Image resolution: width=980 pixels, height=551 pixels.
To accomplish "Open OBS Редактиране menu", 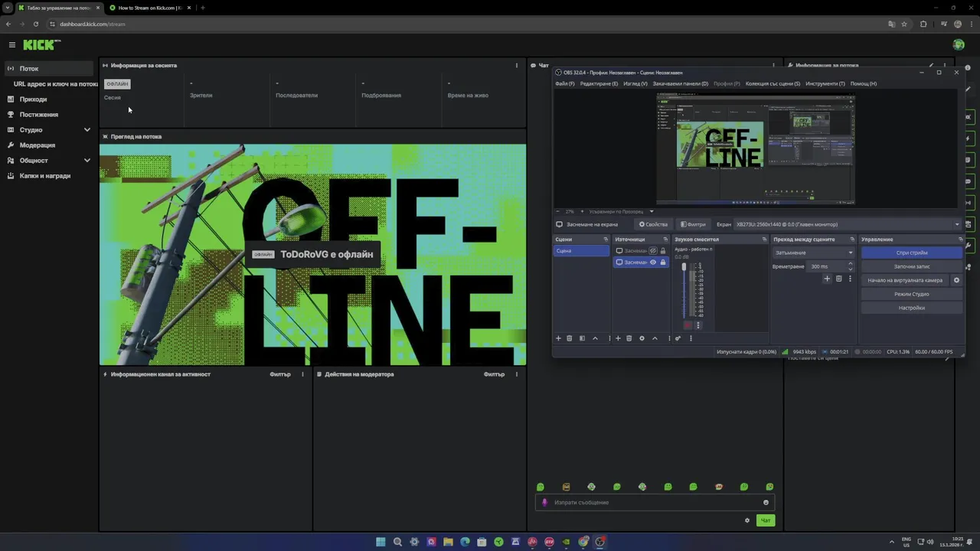I will click(x=599, y=83).
